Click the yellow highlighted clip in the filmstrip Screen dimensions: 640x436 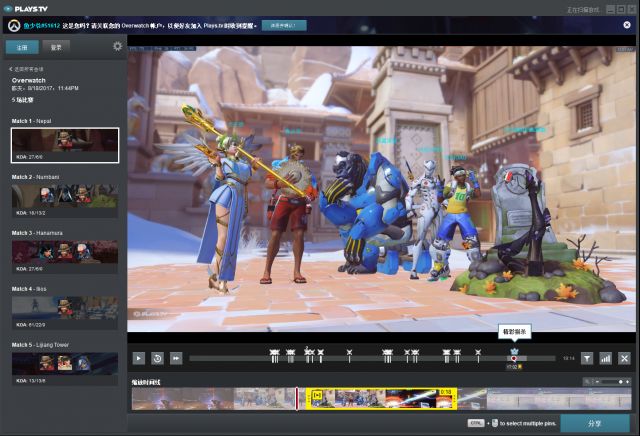coord(381,398)
